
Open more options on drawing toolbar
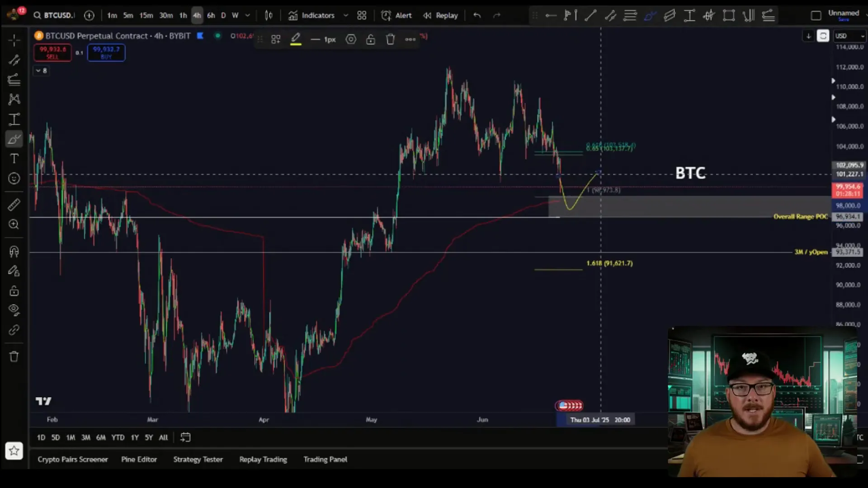(410, 39)
